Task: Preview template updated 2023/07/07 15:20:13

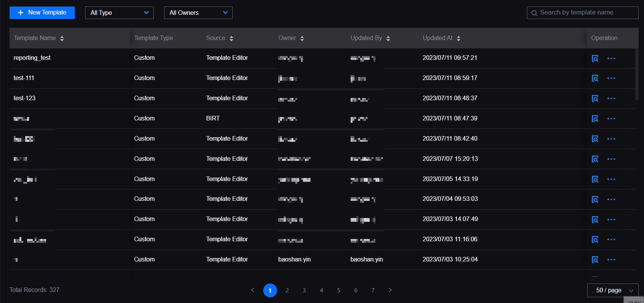Action: pyautogui.click(x=595, y=159)
